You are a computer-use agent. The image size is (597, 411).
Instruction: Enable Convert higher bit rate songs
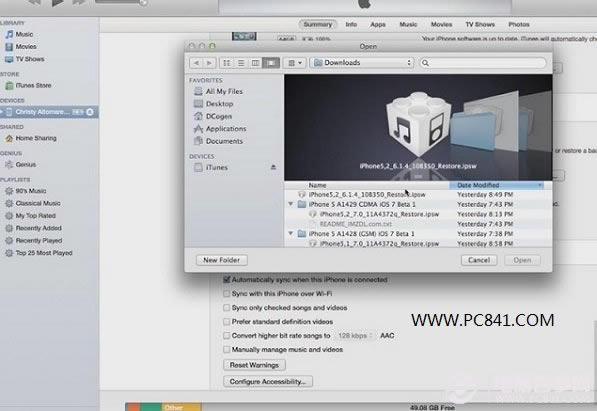[227, 336]
